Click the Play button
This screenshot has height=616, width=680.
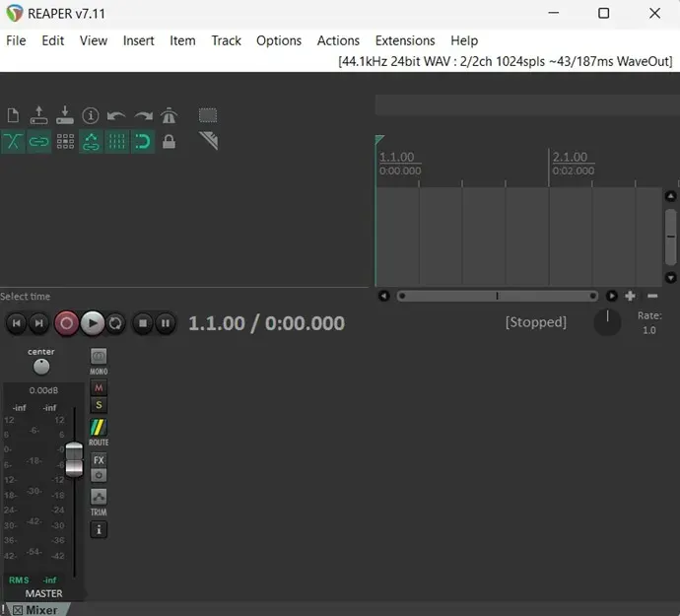click(93, 323)
